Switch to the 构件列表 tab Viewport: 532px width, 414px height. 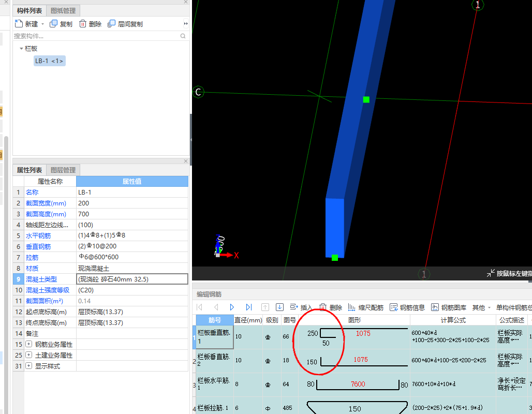point(29,10)
